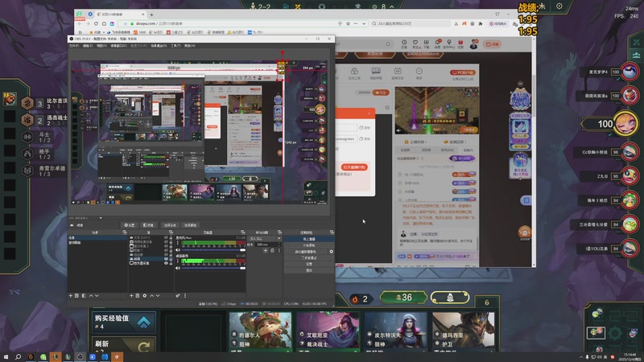
Task: Open orange customer service bubble on Douyu
Action: click(x=525, y=232)
